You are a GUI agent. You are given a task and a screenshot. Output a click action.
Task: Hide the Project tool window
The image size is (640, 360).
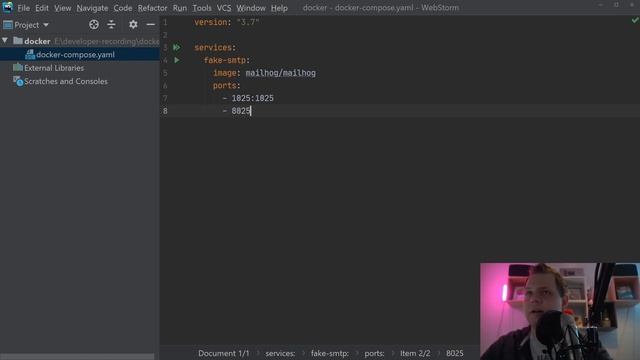[151, 24]
